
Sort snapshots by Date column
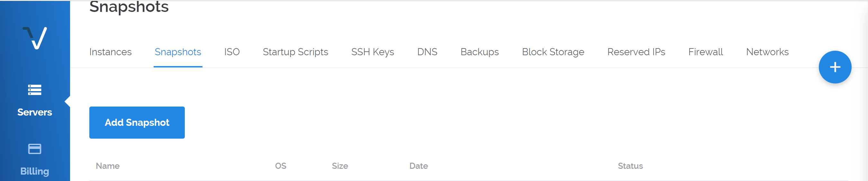(x=418, y=166)
